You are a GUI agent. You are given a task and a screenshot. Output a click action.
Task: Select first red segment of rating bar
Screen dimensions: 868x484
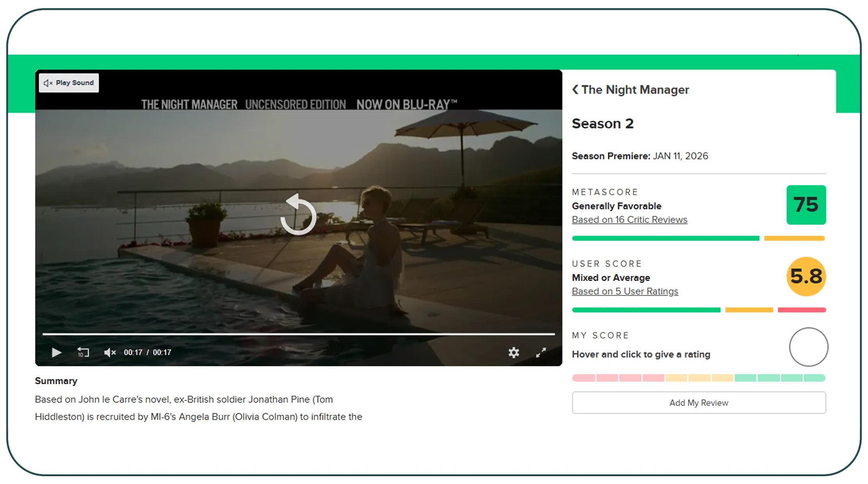pyautogui.click(x=584, y=378)
